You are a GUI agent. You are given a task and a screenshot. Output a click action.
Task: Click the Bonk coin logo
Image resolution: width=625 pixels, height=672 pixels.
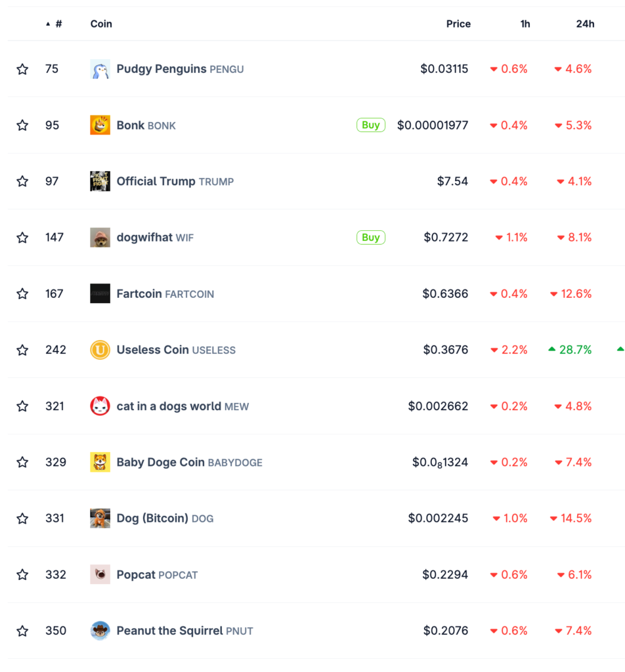[x=100, y=125]
